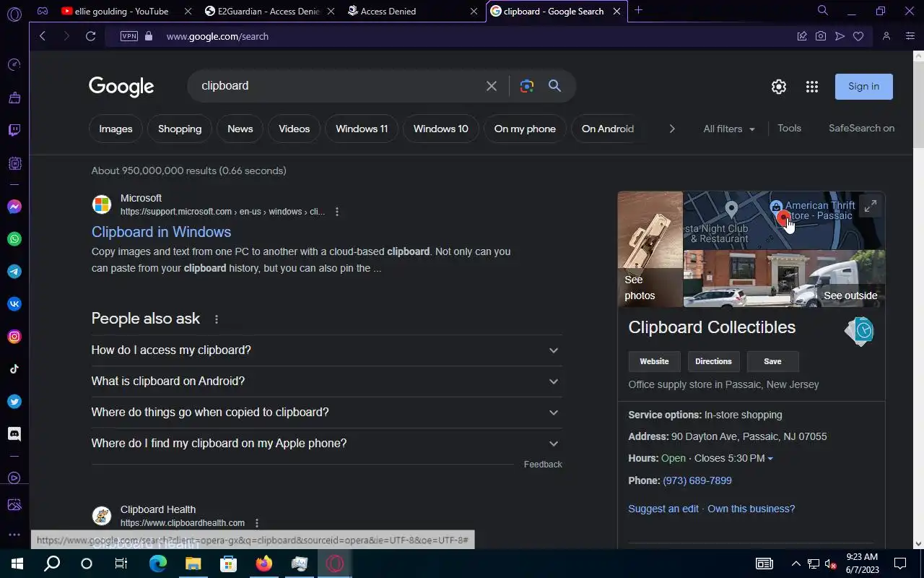Viewport: 924px width, 578px height.
Task: Click Suggest an edit link
Action: point(663,509)
